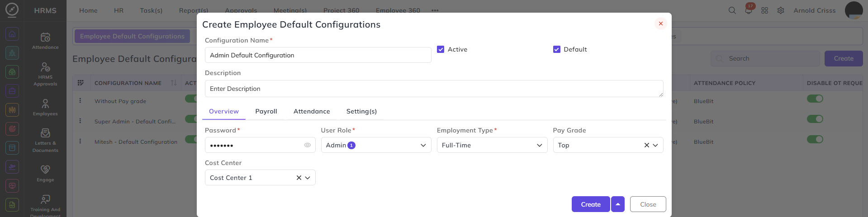Screen dimensions: 868x217
Task: Open the HR menu in navbar
Action: pos(119,10)
